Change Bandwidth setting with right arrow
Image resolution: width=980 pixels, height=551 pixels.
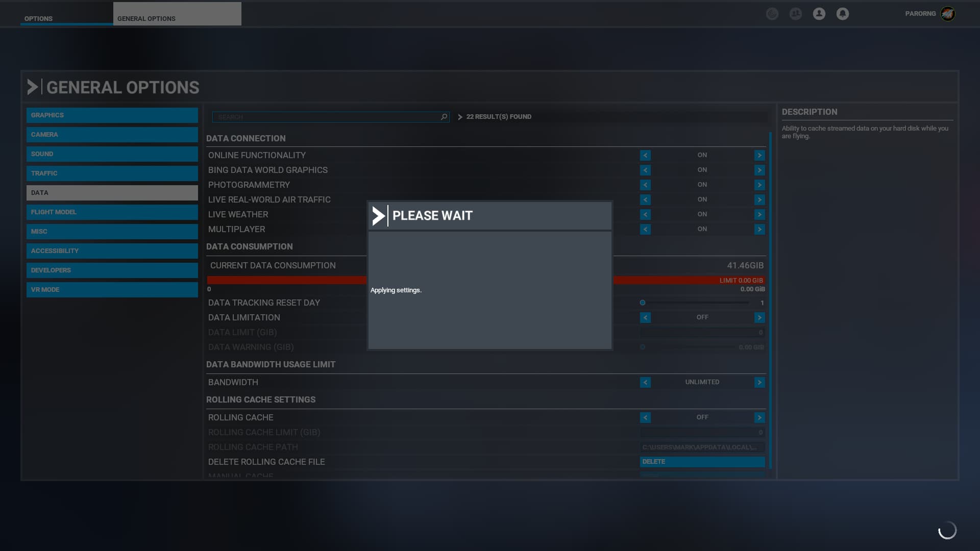[759, 382]
